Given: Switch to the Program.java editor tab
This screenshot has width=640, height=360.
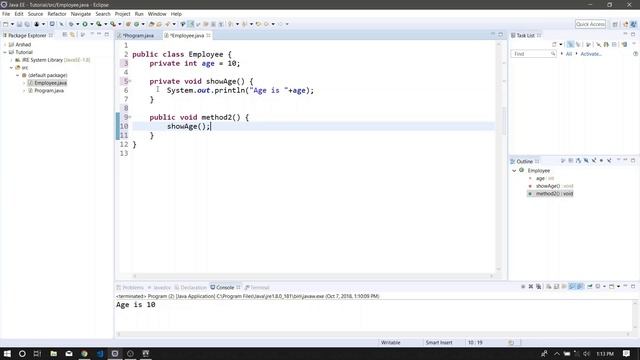Looking at the screenshot, I should (138, 36).
